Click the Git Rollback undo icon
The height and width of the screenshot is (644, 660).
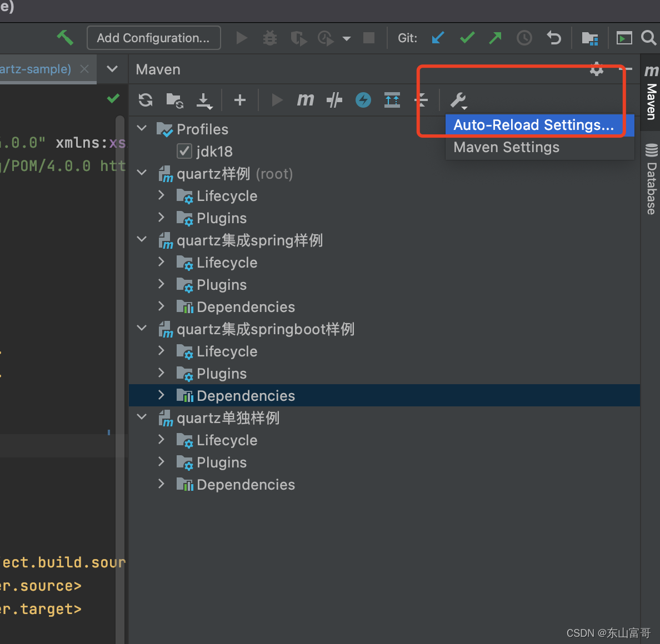[x=553, y=38]
